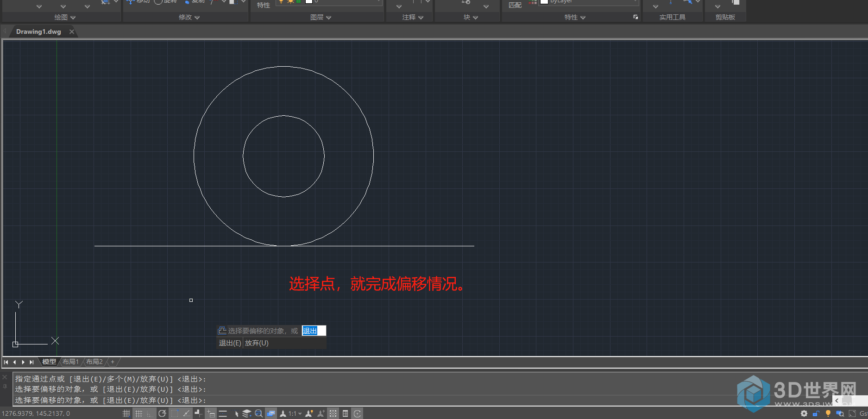868x419 pixels.
Task: Toggle the blue highlighted overlapping-rectangles status icon
Action: [271, 413]
